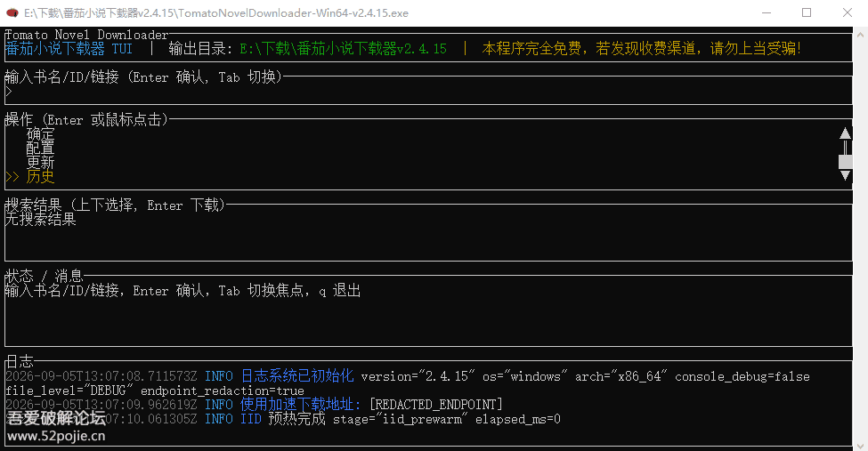Image resolution: width=868 pixels, height=451 pixels.
Task: Click the operations list scroll-up arrow
Action: click(x=845, y=133)
